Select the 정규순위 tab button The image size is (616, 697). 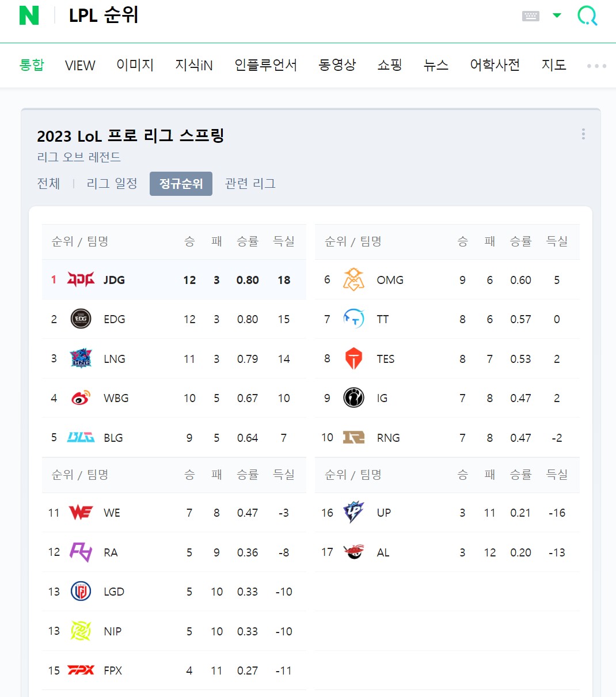pyautogui.click(x=181, y=184)
